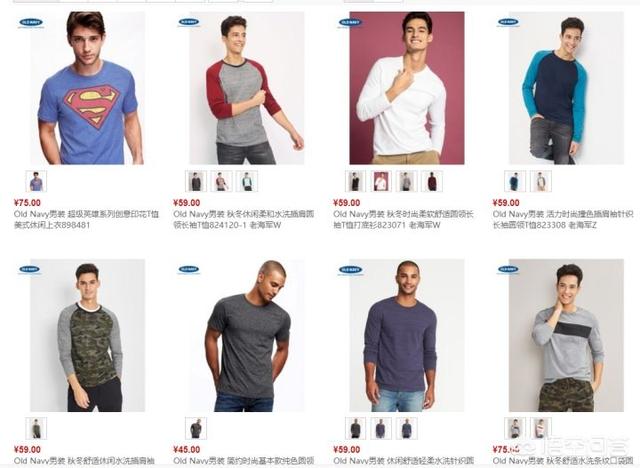
Task: Open the Superman t-shirt product image
Action: click(x=87, y=88)
